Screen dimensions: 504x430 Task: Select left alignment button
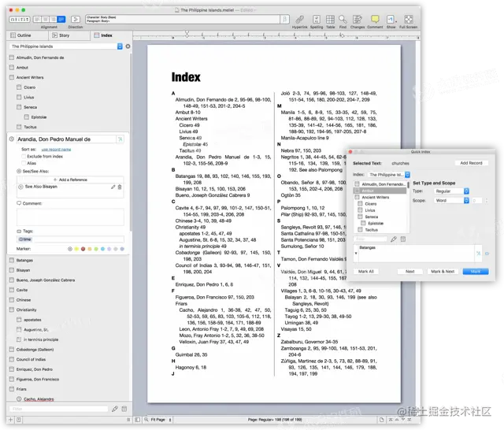click(37, 19)
